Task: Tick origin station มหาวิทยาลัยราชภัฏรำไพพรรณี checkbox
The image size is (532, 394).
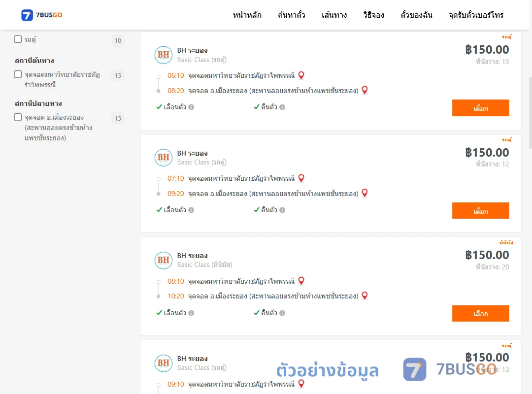Action: [18, 74]
